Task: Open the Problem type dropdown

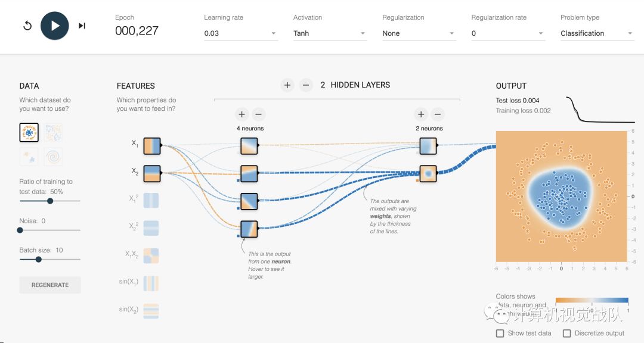Action: click(x=596, y=33)
